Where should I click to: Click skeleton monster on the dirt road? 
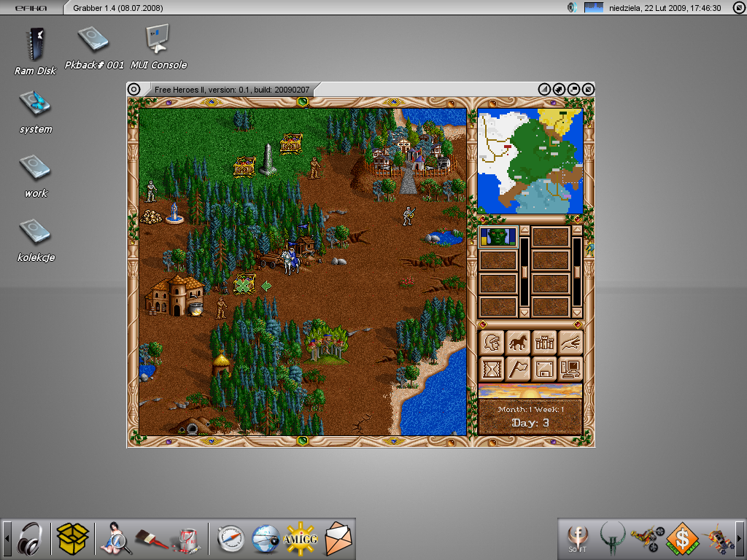pyautogui.click(x=409, y=216)
